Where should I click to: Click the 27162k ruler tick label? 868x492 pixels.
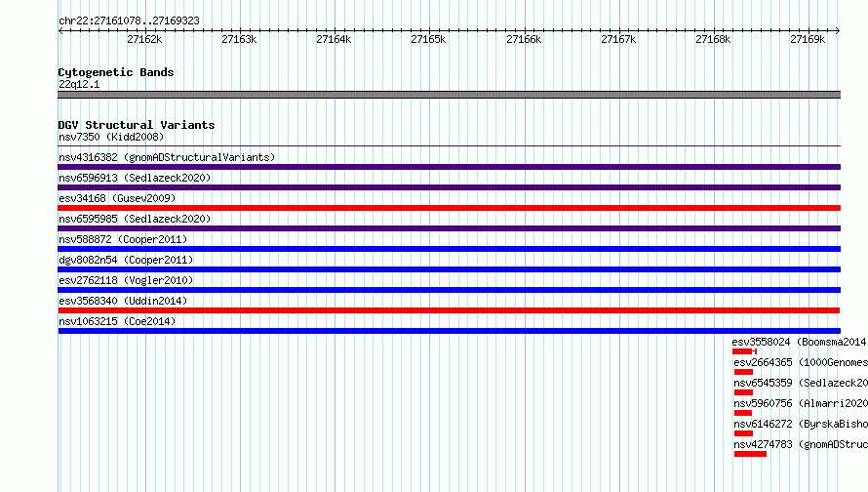[144, 39]
